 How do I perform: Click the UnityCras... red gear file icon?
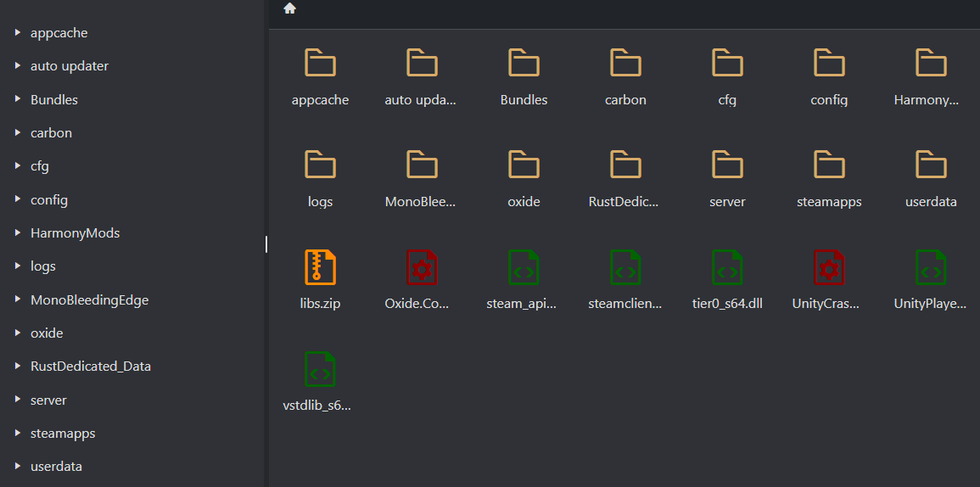click(x=829, y=266)
